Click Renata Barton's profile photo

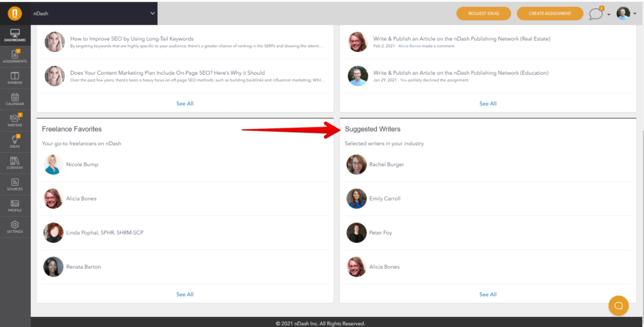(53, 267)
